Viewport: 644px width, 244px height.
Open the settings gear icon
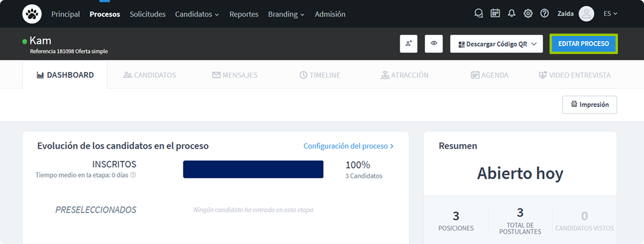[x=528, y=14]
